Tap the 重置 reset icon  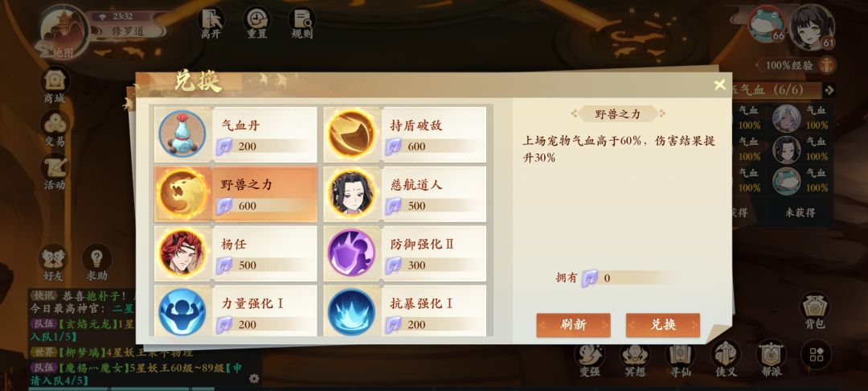[257, 23]
